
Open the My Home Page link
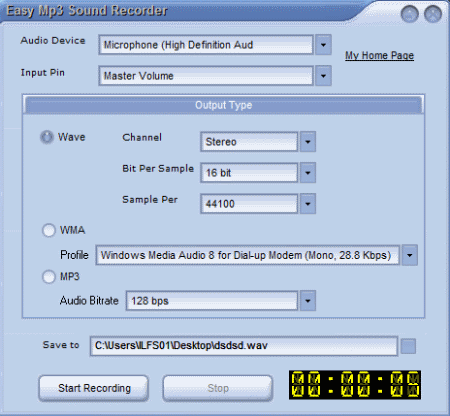(379, 55)
